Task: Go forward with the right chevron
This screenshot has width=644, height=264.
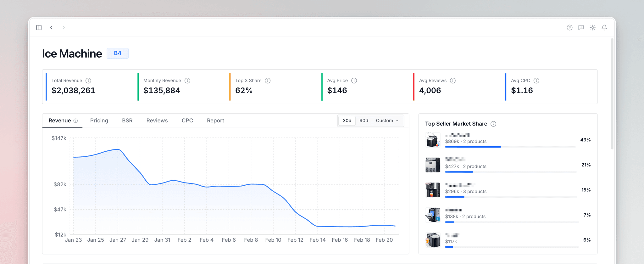Action: [64, 27]
